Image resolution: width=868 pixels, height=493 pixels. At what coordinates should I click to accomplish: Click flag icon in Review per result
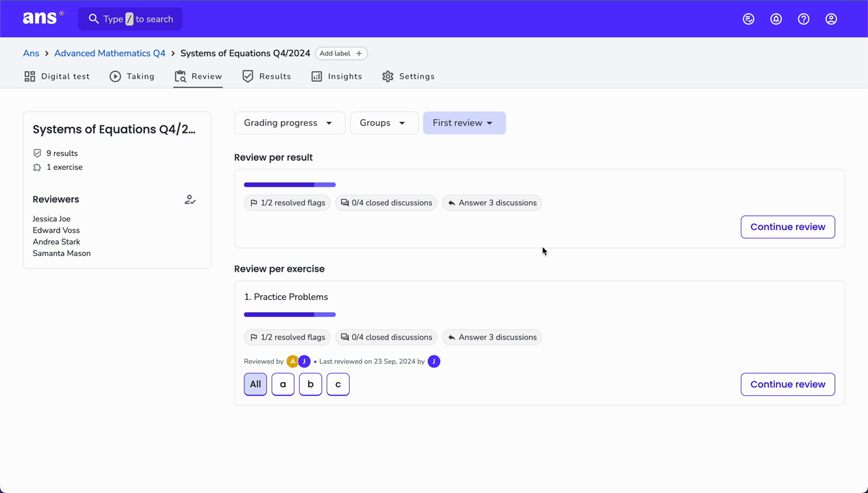[x=254, y=203]
